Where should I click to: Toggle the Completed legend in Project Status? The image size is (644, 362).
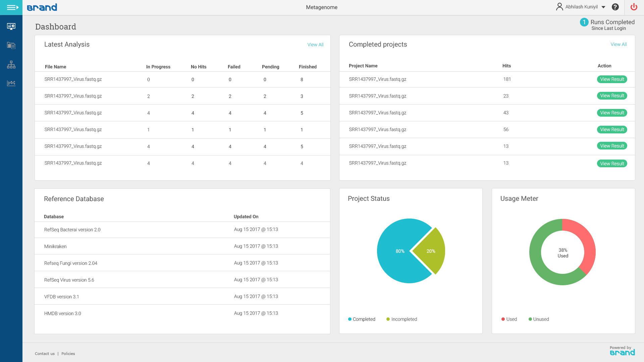(362, 319)
